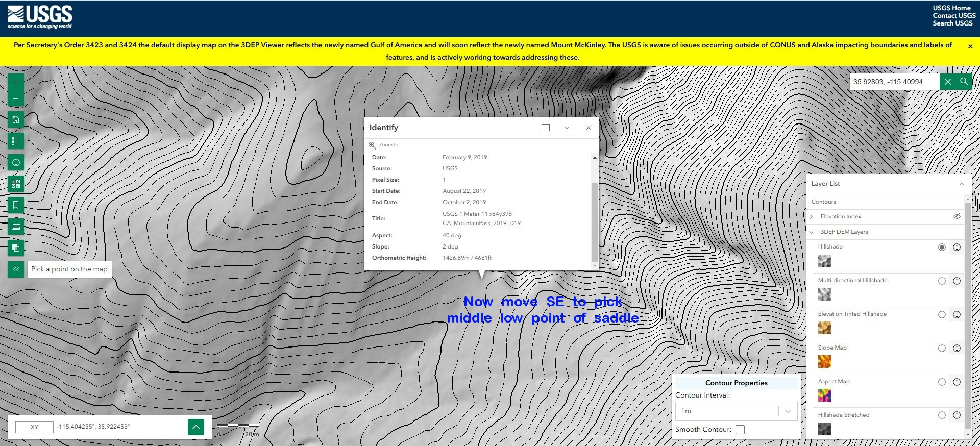This screenshot has height=446, width=980.
Task: Show info for Hillshade layer
Action: click(957, 247)
